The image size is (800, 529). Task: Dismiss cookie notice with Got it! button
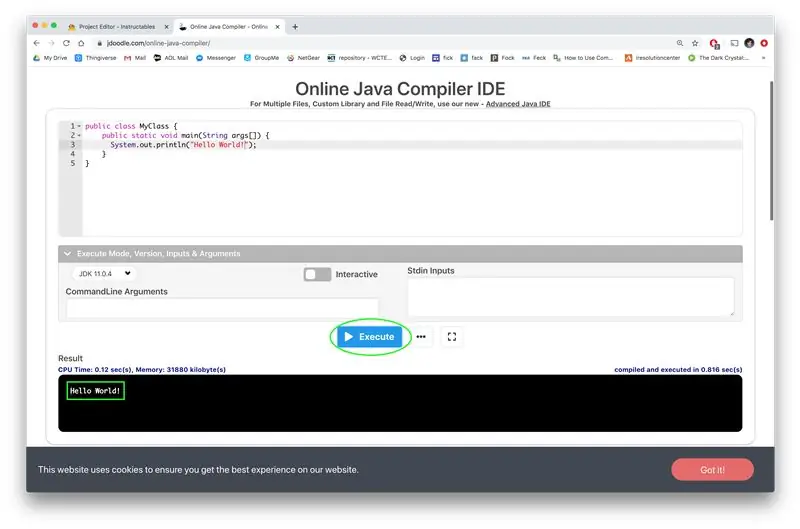[712, 470]
